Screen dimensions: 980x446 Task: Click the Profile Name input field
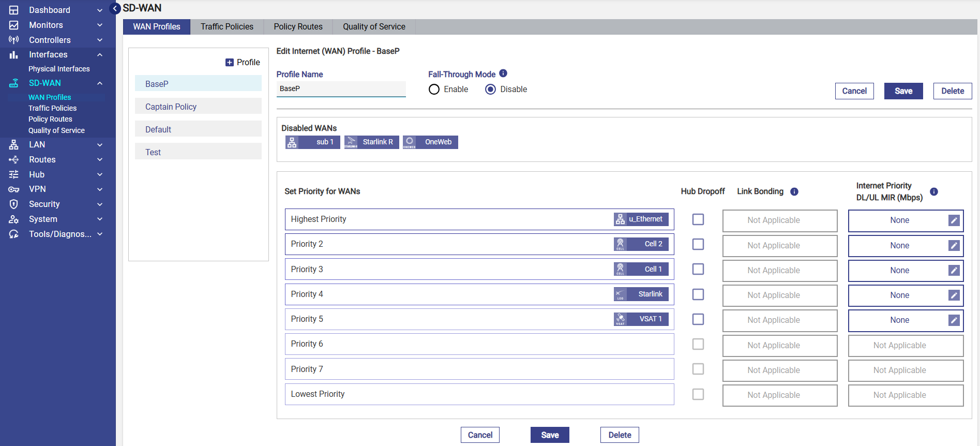(341, 89)
